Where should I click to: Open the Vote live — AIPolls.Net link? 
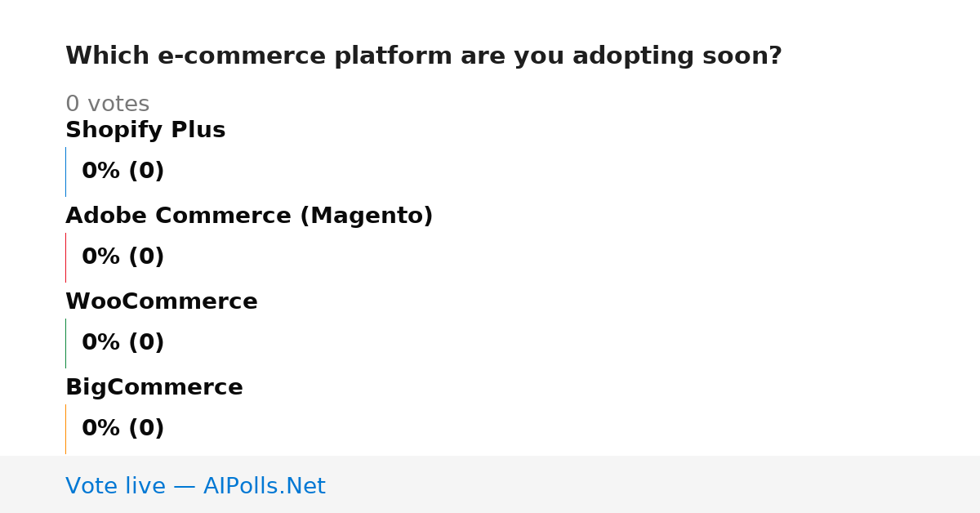coord(195,486)
